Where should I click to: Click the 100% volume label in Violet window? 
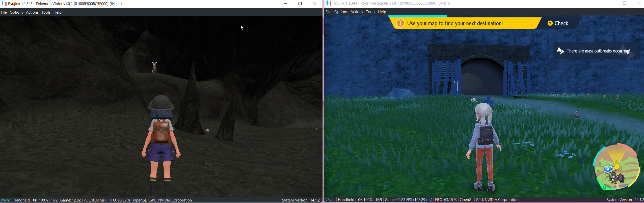[43, 200]
